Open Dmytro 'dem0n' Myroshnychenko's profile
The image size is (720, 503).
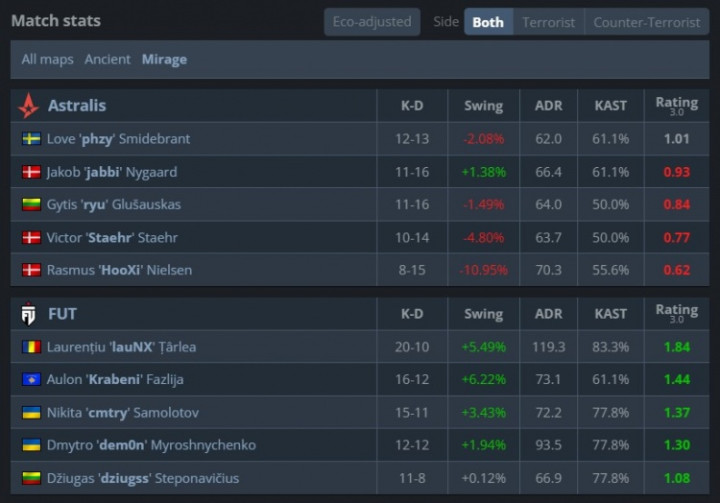point(151,445)
